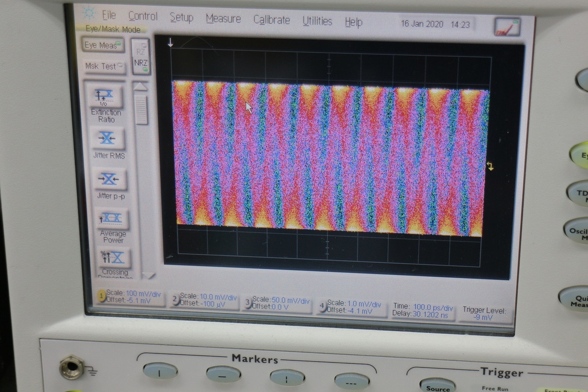Open the Calibrate menu
588x392 pixels.
pyautogui.click(x=271, y=20)
